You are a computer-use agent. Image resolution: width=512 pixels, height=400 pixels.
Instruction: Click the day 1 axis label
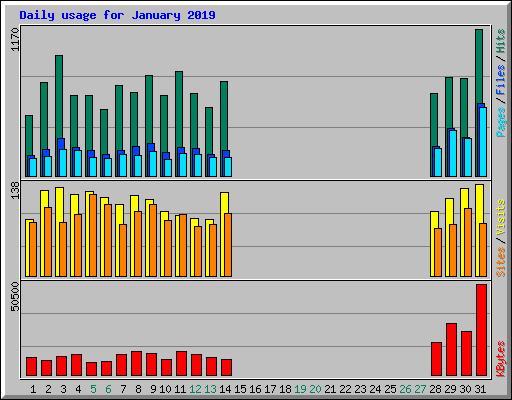click(33, 389)
